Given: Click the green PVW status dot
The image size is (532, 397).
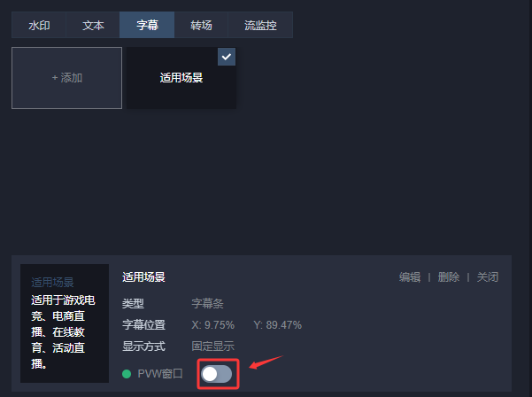Looking at the screenshot, I should (127, 374).
